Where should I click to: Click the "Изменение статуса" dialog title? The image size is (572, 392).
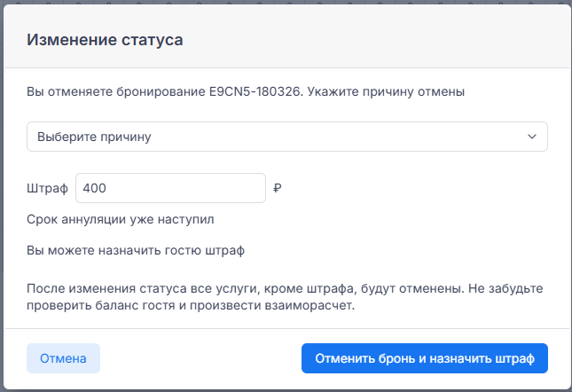[105, 40]
